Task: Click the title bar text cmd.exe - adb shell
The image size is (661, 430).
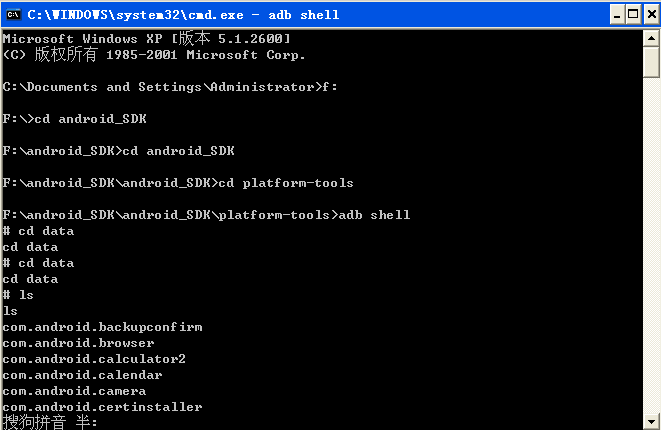Action: click(x=183, y=15)
